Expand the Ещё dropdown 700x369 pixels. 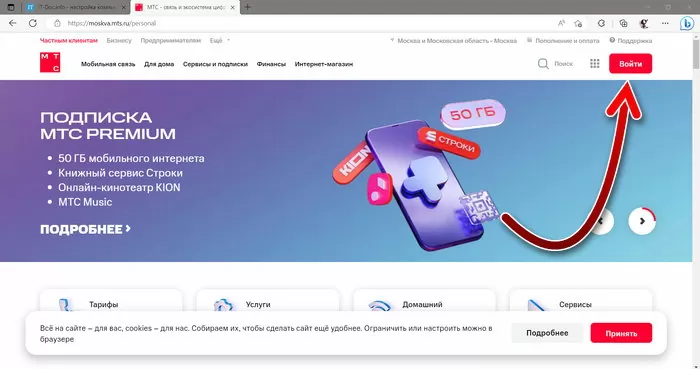tap(220, 41)
